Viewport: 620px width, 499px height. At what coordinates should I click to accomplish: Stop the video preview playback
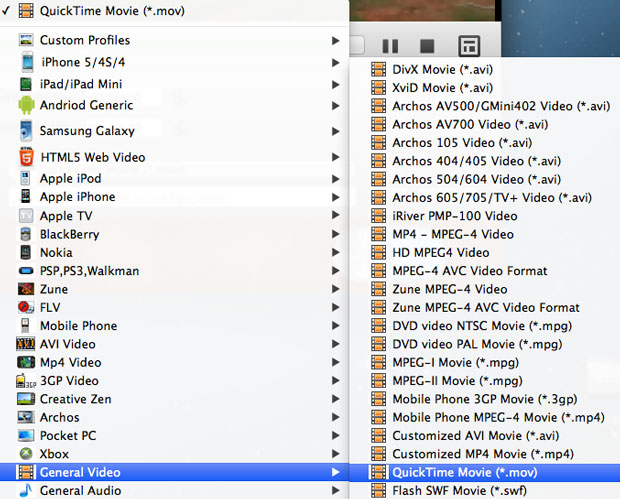427,46
